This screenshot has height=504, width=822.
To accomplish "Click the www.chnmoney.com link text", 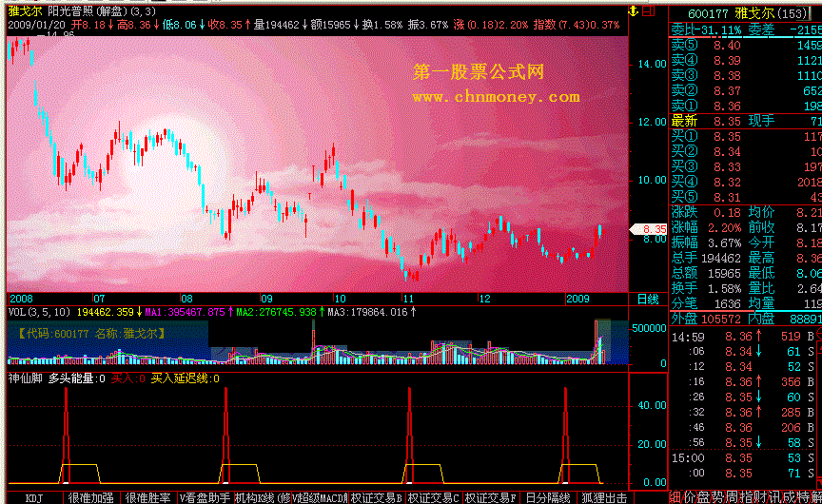I will pyautogui.click(x=496, y=97).
